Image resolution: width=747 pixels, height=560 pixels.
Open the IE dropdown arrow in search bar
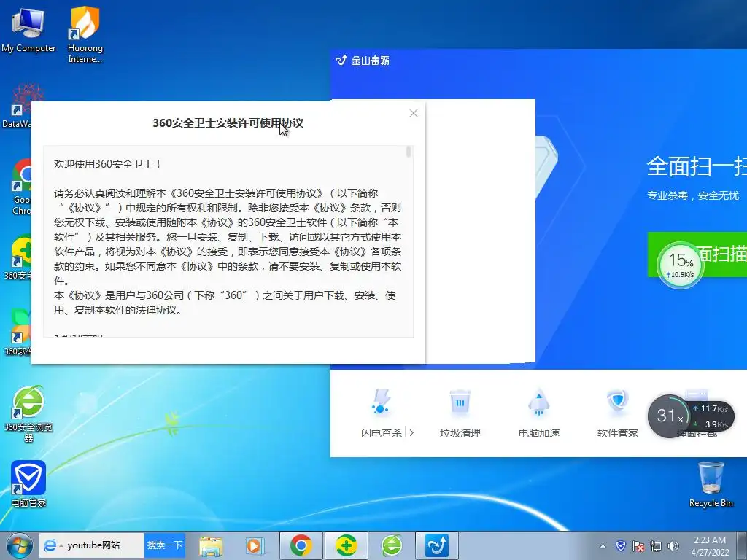(x=61, y=545)
